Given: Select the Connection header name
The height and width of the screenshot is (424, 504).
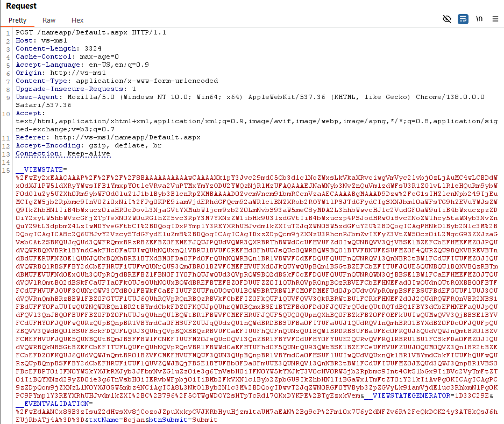Looking at the screenshot, I should click(x=37, y=153).
